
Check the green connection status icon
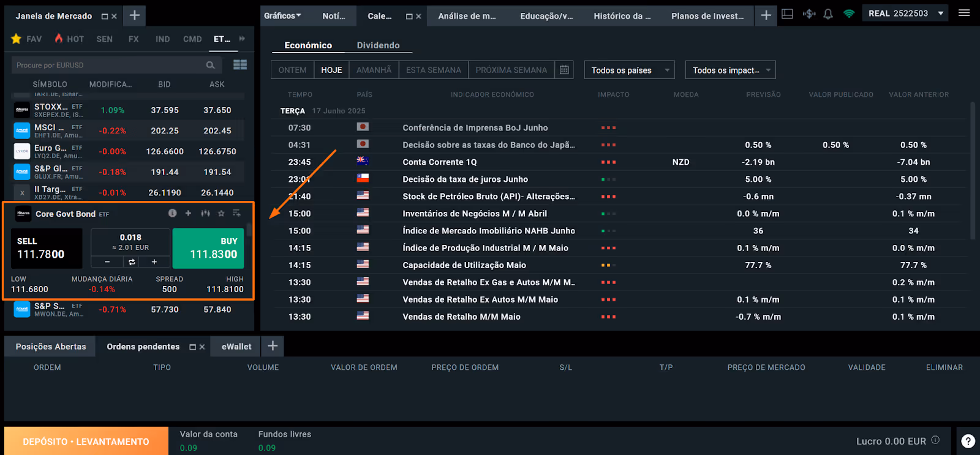(x=849, y=13)
